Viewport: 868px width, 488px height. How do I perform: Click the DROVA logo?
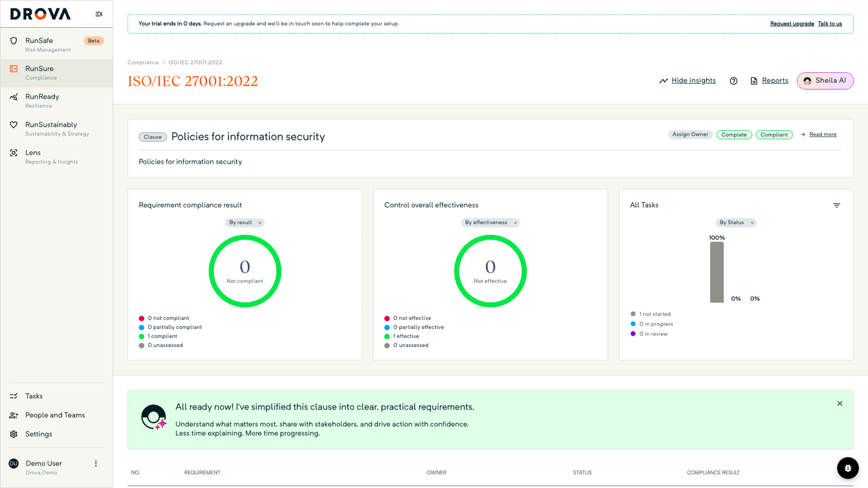[40, 14]
